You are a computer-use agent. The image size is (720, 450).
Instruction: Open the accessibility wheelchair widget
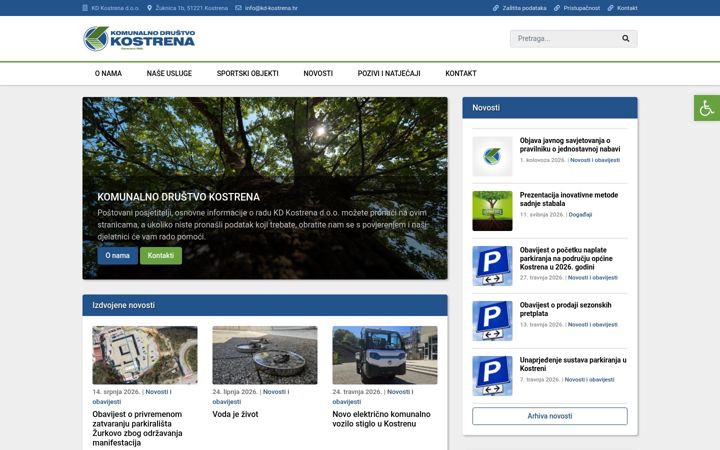coord(707,108)
